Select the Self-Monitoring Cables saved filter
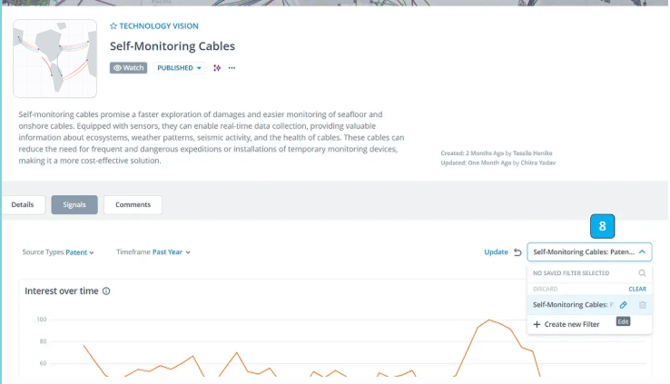 coord(573,305)
